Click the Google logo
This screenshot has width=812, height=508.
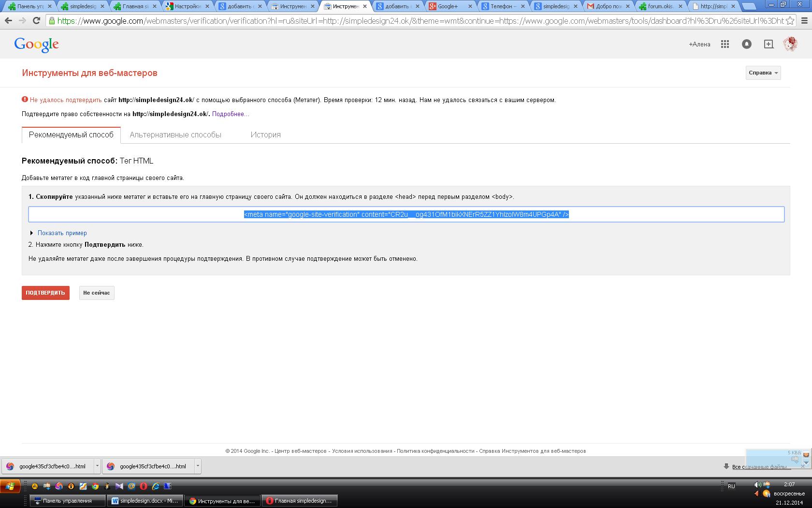pos(36,45)
